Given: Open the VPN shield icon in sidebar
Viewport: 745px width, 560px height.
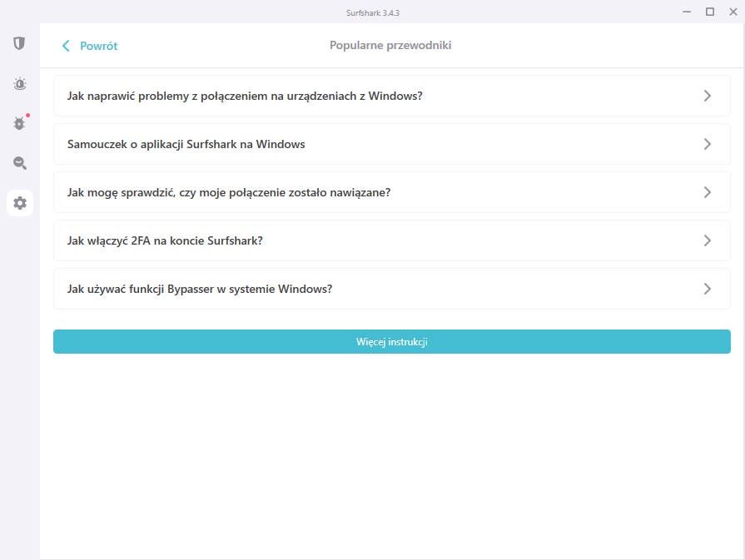Looking at the screenshot, I should point(19,44).
